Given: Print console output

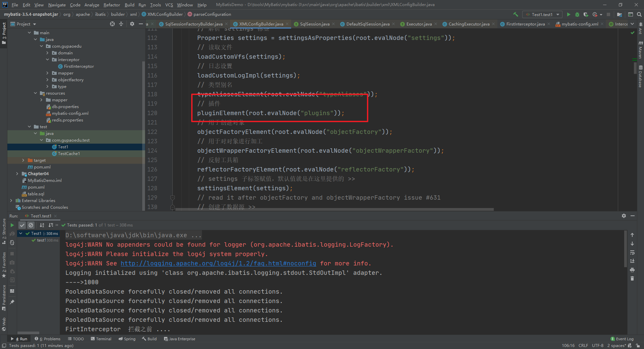Looking at the screenshot, I should coord(632,270).
